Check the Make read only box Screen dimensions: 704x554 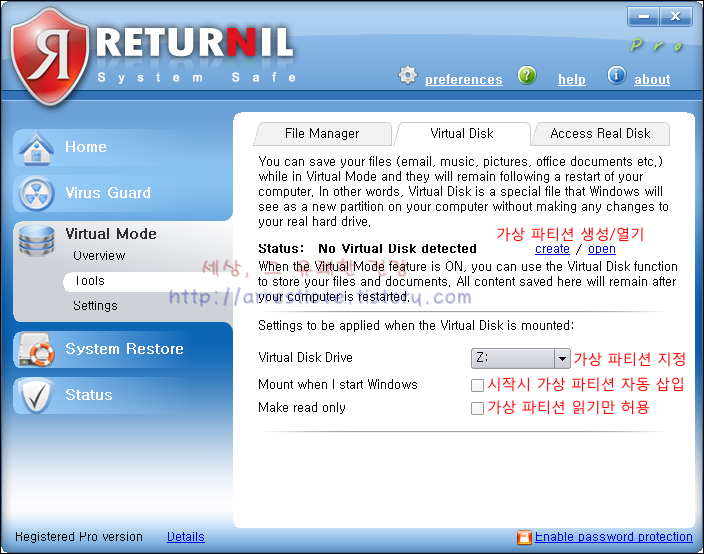click(x=477, y=409)
